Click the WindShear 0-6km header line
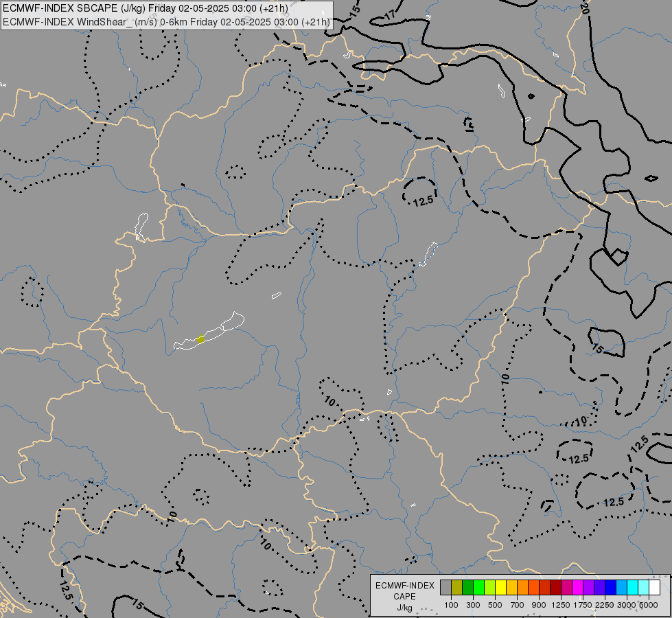This screenshot has height=618, width=672. click(x=166, y=22)
